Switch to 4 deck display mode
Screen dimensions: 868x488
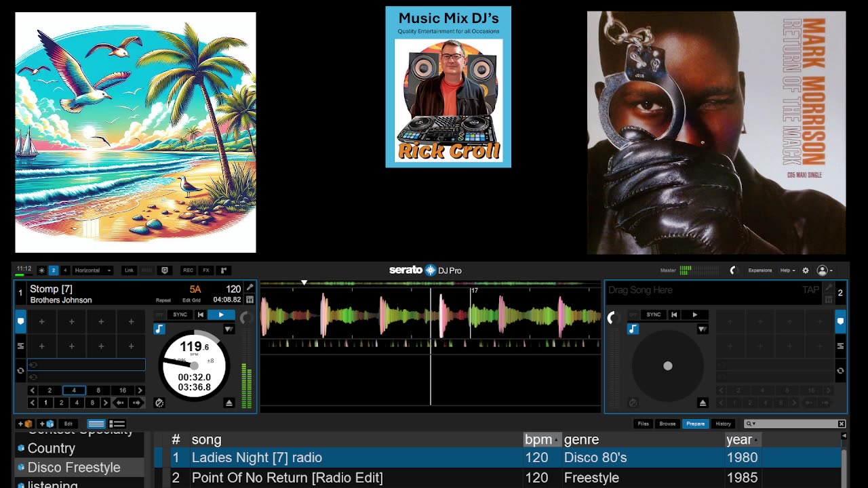[x=65, y=270]
